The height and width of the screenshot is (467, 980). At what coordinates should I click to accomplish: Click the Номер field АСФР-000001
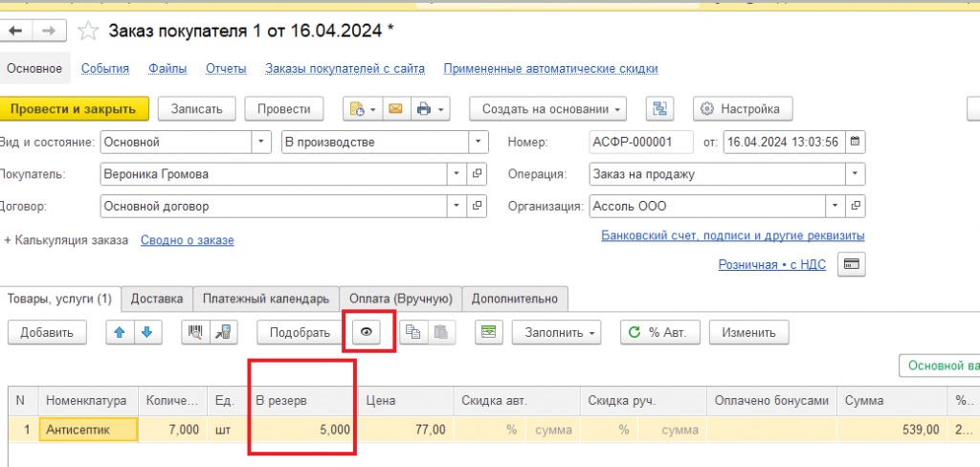point(640,142)
